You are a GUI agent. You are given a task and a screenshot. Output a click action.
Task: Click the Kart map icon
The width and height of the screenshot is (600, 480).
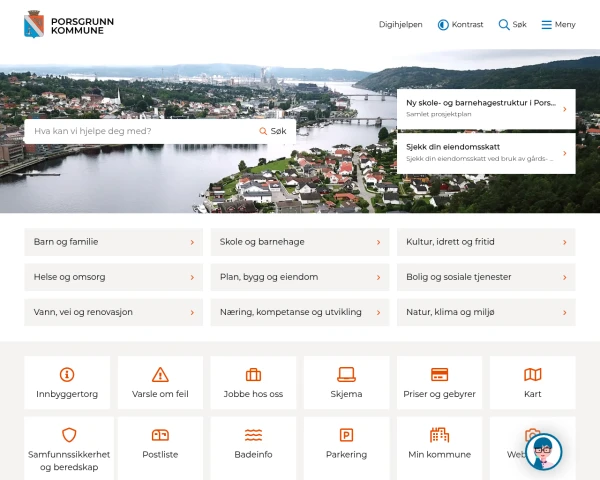533,374
